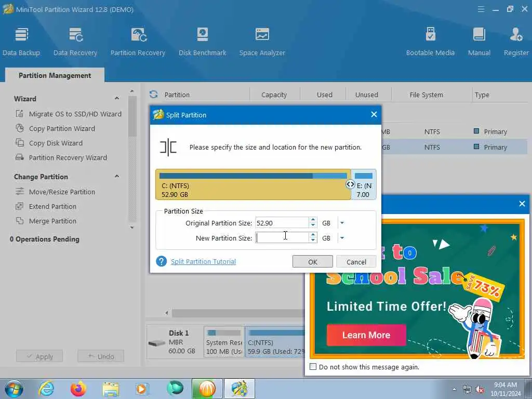Viewport: 532px width, 399px height.
Task: Click the Undo button
Action: pos(101,356)
